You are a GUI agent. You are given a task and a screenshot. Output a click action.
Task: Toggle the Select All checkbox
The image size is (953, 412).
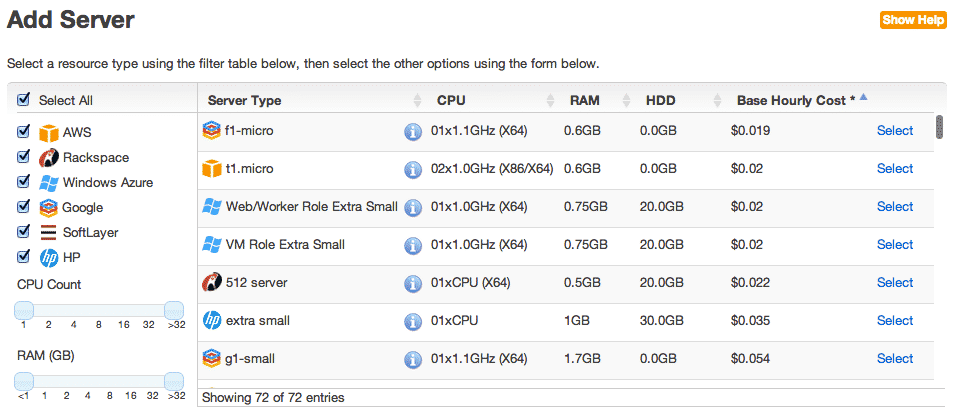pos(24,100)
